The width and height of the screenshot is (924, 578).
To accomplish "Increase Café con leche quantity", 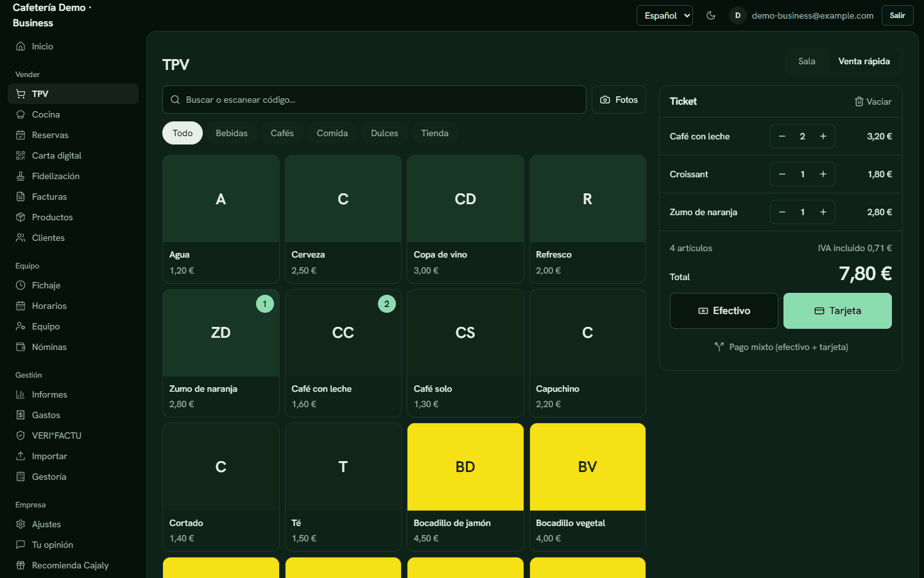I will [x=823, y=136].
